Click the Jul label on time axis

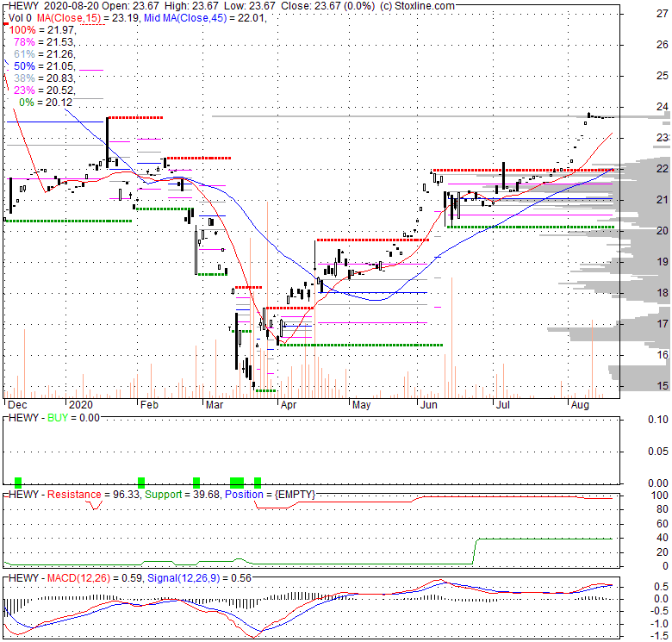(503, 405)
